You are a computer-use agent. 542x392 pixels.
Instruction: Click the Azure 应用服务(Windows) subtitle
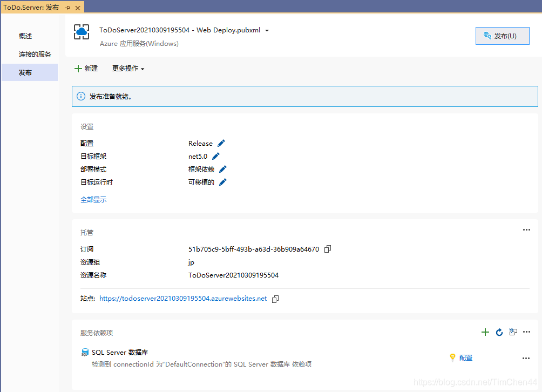[139, 44]
